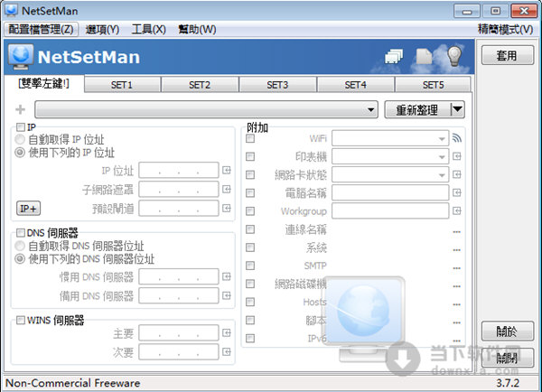The width and height of the screenshot is (542, 392).
Task: Get current value icon for 備用 DNS 伺服器
Action: tap(227, 295)
